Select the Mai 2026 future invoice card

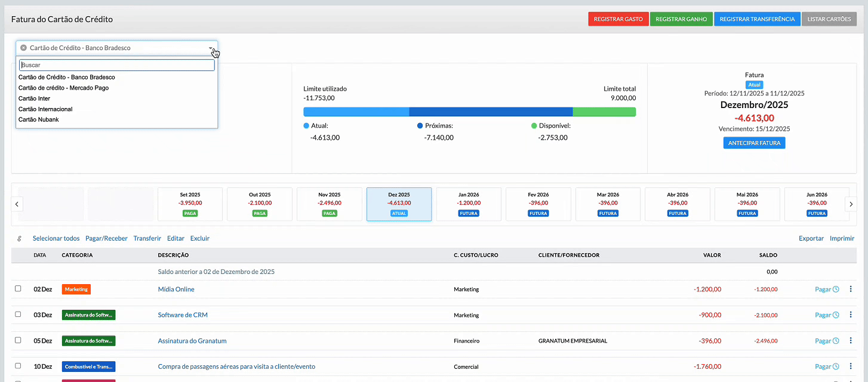(x=747, y=204)
